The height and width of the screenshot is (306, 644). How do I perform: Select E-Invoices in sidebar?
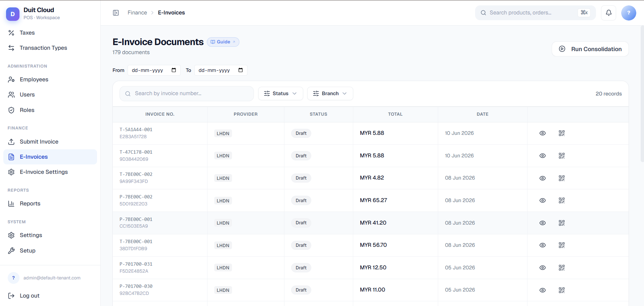tap(50, 157)
